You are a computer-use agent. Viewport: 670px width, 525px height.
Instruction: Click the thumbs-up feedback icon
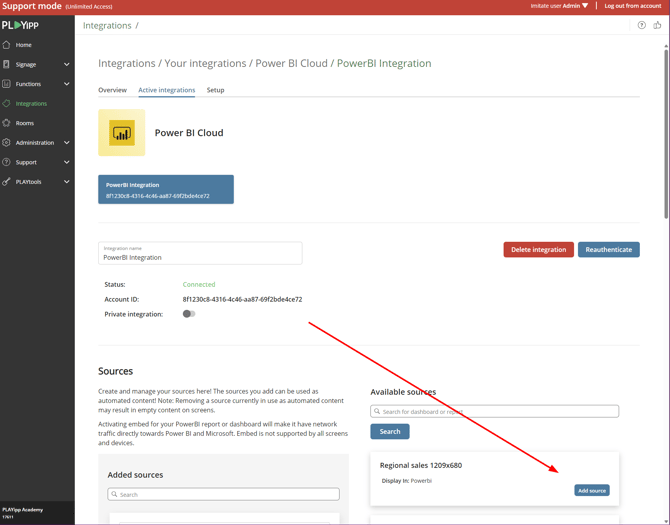click(x=657, y=25)
